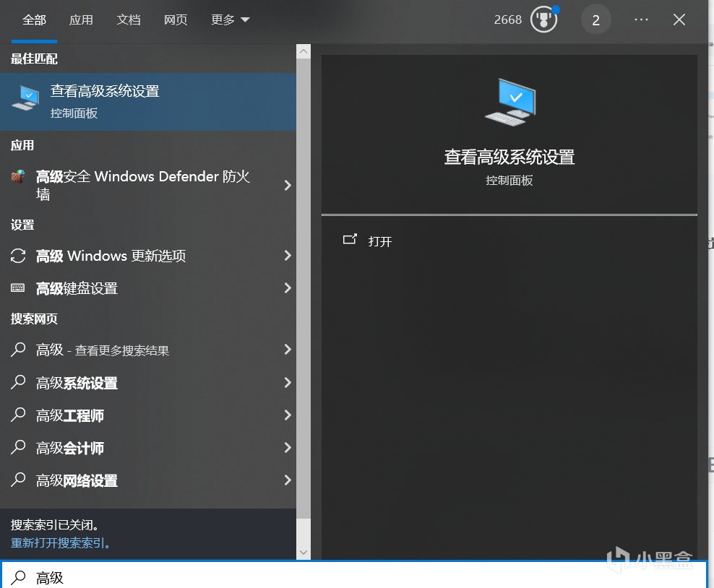Open the rewards trophy icon
This screenshot has width=714, height=588.
point(543,20)
